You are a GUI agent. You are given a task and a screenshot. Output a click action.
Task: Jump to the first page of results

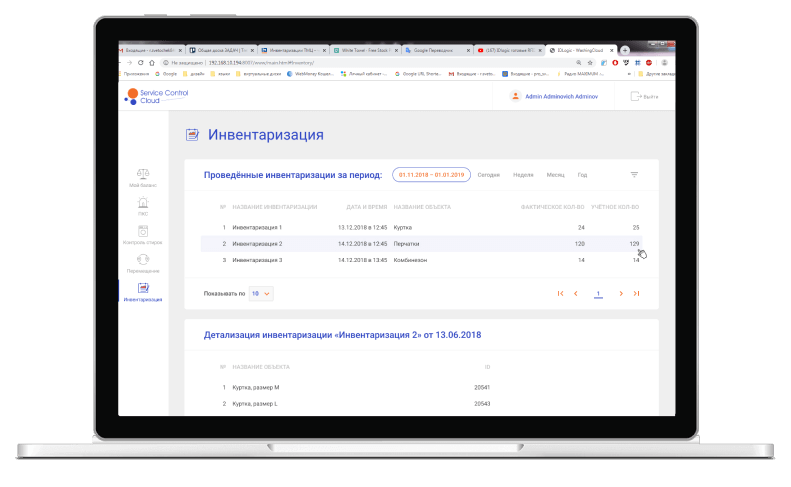560,294
